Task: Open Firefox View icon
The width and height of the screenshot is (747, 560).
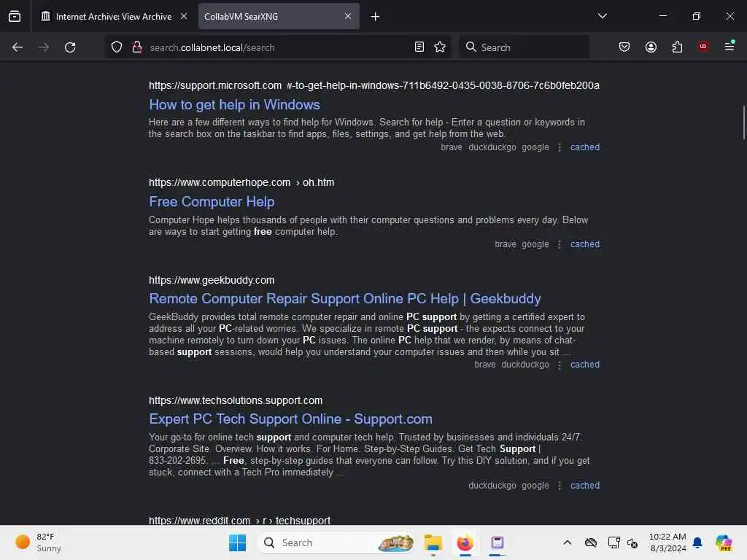Action: tap(15, 16)
